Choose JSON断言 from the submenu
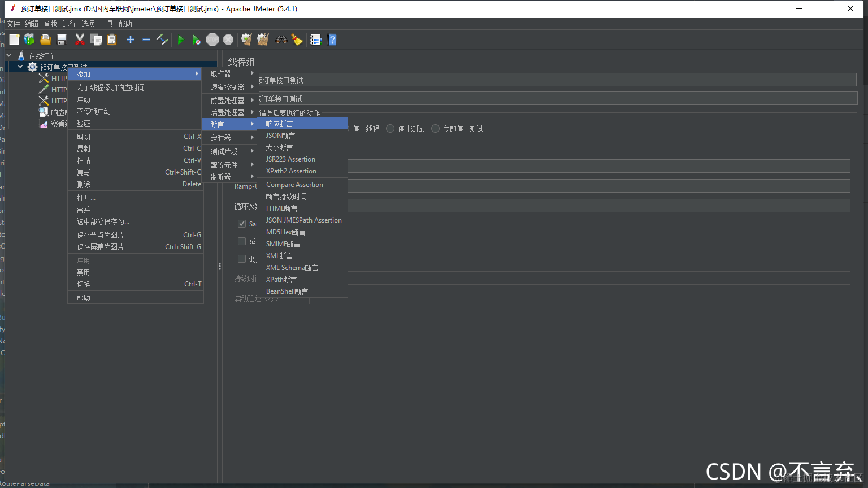Viewport: 868px width, 488px height. click(x=302, y=136)
